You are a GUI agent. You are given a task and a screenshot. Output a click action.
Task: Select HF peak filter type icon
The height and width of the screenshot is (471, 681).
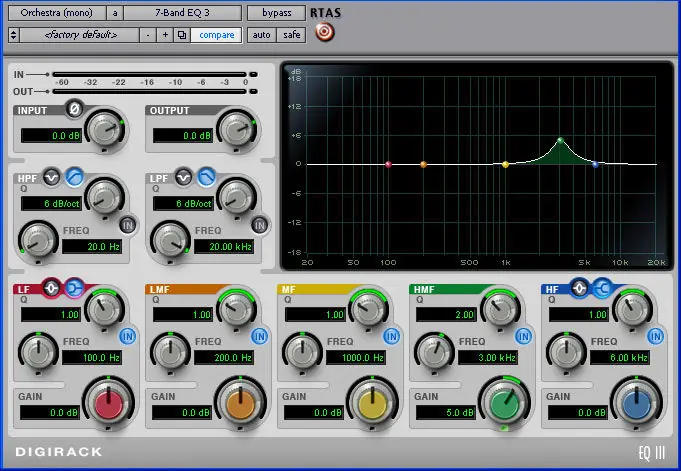[579, 288]
